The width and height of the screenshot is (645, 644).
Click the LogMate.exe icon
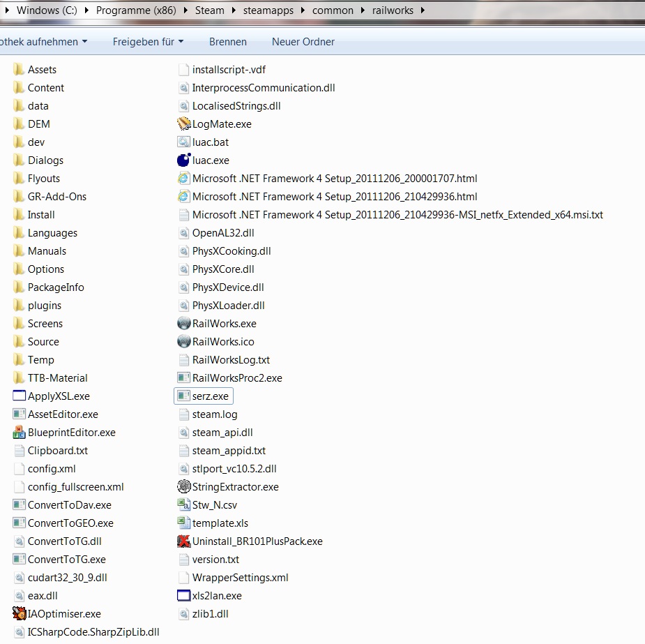(184, 124)
